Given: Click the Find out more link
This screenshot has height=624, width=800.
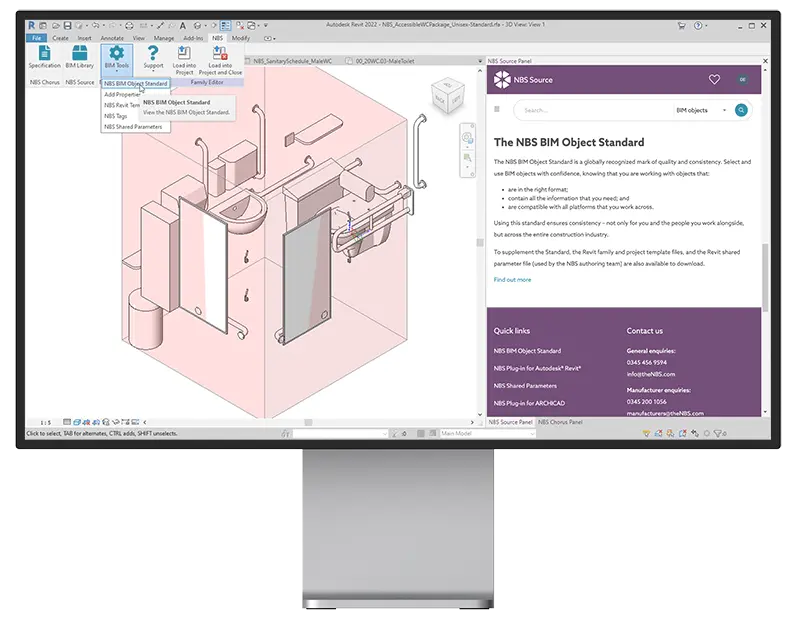Looking at the screenshot, I should click(513, 280).
